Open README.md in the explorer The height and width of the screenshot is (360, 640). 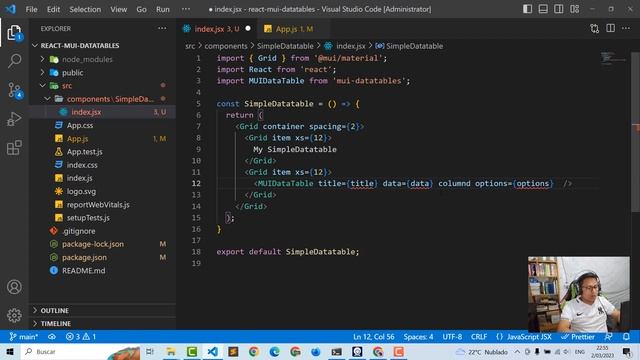pos(102,271)
